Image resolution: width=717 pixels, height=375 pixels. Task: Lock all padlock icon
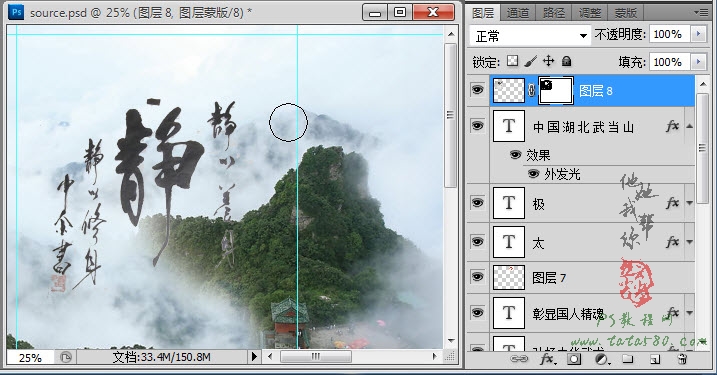point(566,61)
